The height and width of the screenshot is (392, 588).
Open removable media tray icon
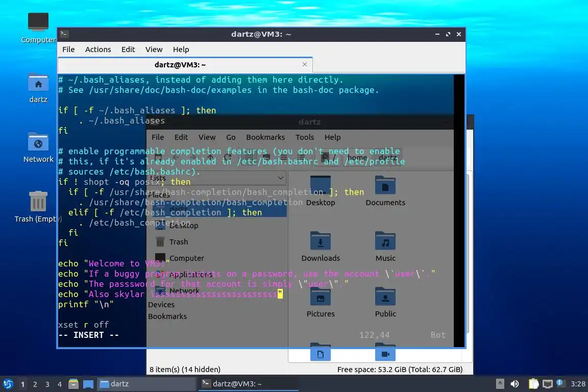click(x=500, y=384)
